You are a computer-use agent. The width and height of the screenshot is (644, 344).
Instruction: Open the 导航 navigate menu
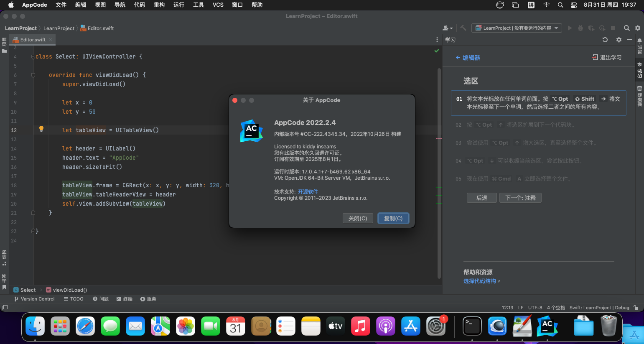[x=120, y=5]
